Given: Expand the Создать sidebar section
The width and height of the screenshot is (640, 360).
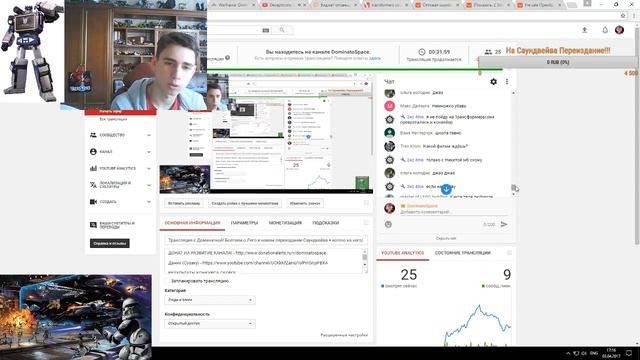Looking at the screenshot, I should pos(149,202).
